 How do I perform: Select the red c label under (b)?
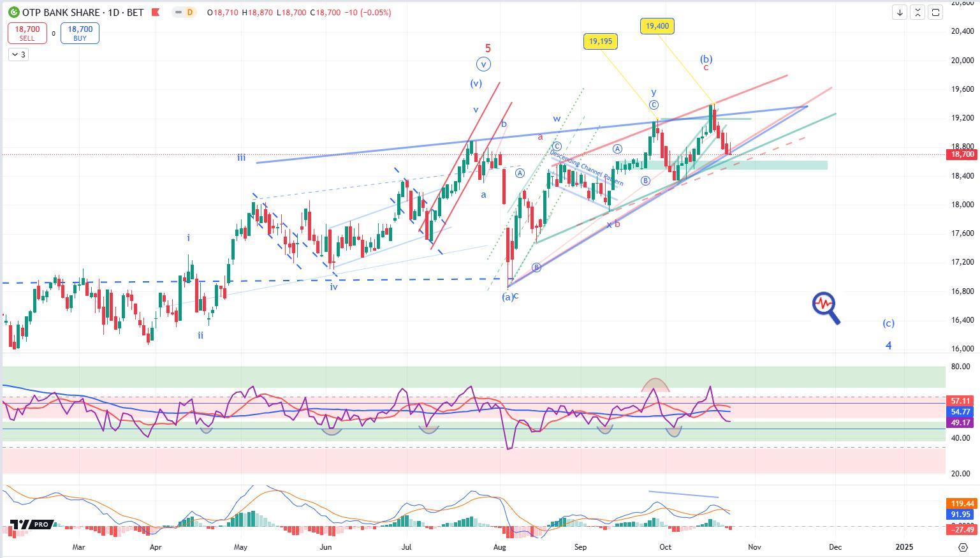[x=706, y=68]
